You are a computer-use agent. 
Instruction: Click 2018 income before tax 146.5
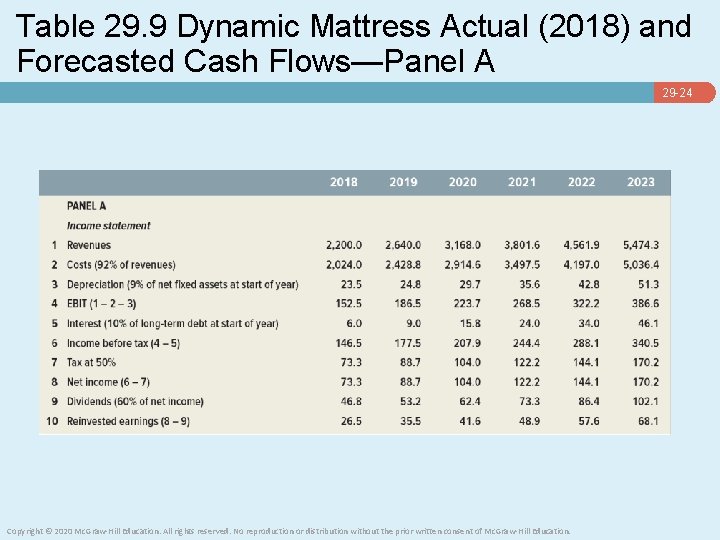click(x=349, y=343)
